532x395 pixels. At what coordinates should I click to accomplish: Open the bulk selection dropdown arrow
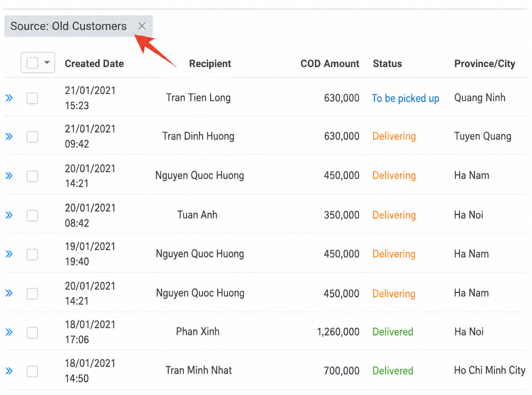click(x=47, y=62)
